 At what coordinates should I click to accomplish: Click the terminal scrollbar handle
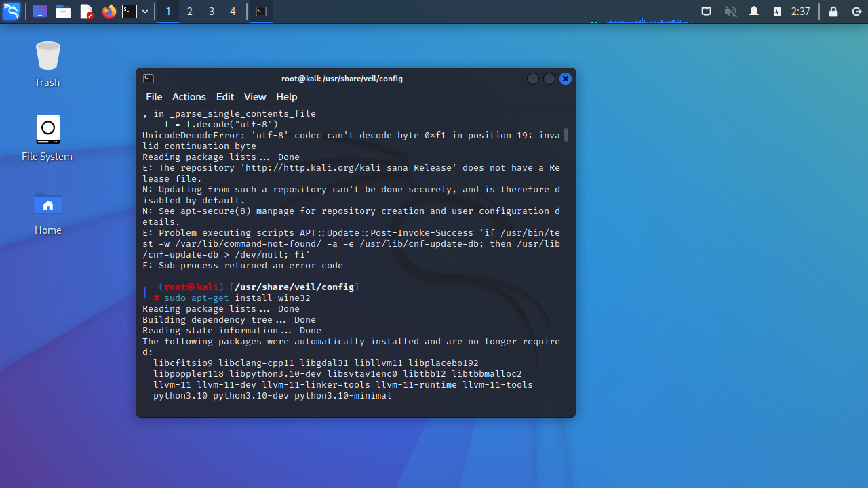(566, 134)
